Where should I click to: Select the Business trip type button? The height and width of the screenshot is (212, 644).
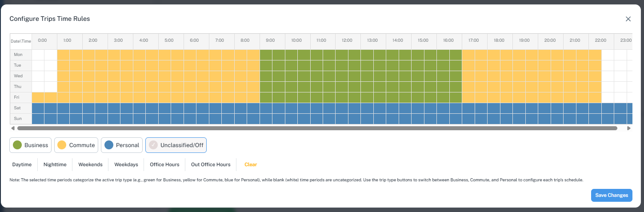31,145
